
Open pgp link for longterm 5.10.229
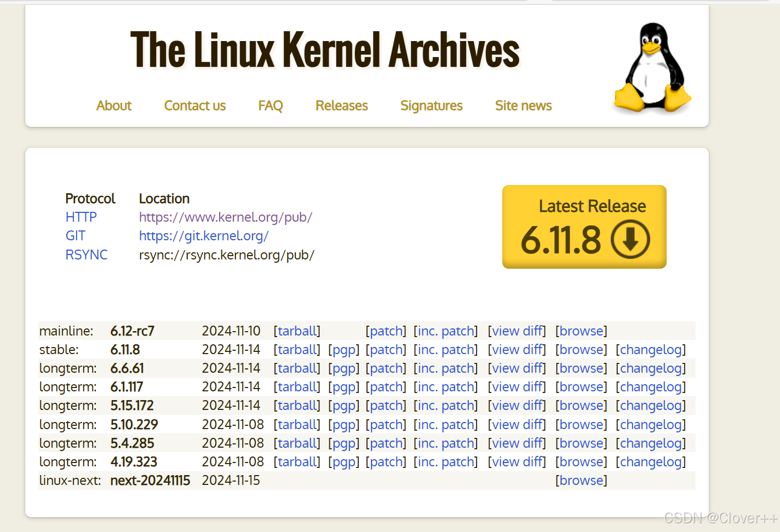tap(344, 425)
